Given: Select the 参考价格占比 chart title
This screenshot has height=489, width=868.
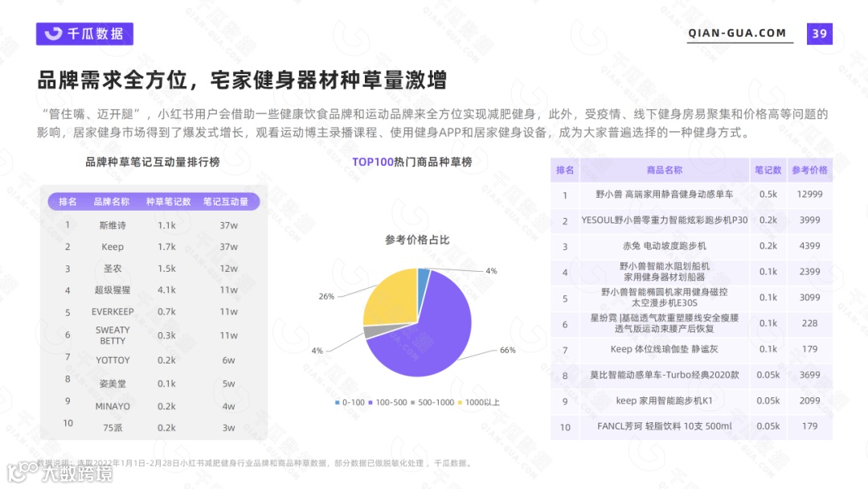Looking at the screenshot, I should tap(417, 240).
